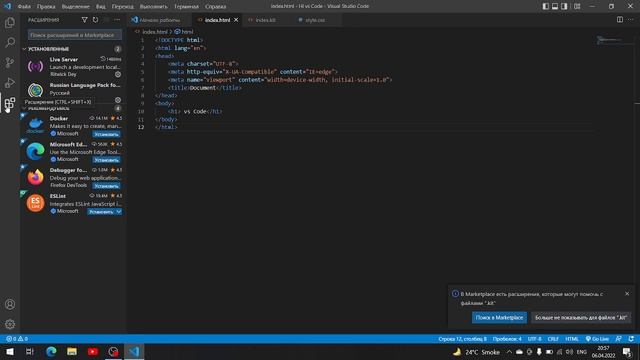Screen dimensions: 640x360
Task: Click the Строка 12 cursor position indicator
Action: (462, 339)
